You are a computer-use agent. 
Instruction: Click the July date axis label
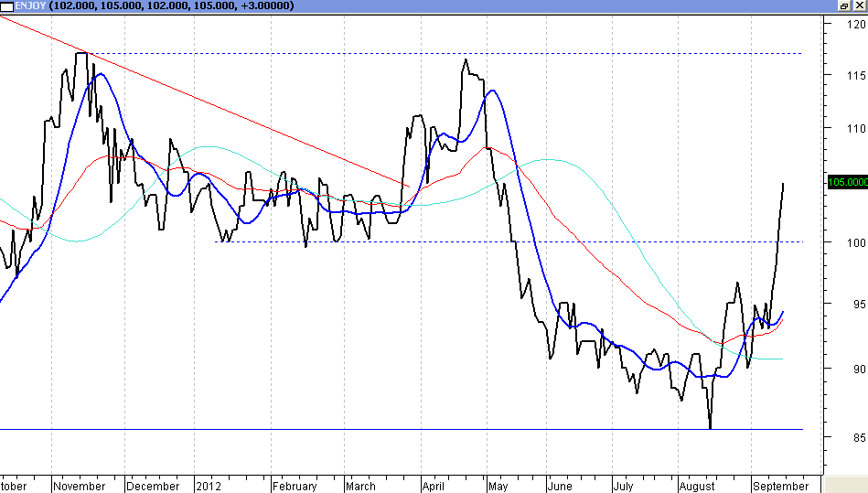click(x=623, y=486)
